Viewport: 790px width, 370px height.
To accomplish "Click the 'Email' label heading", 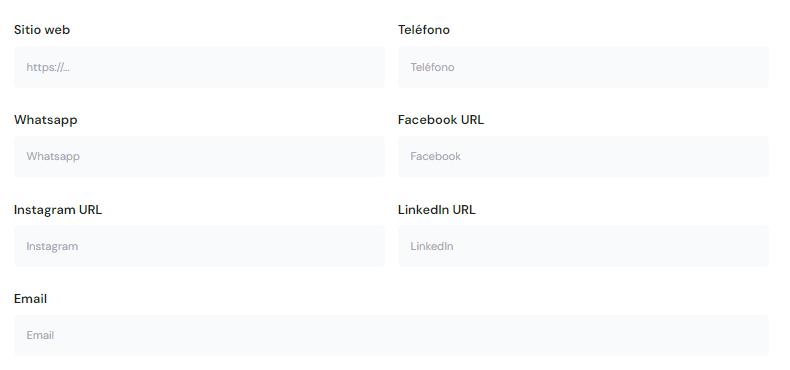I will pyautogui.click(x=30, y=299).
